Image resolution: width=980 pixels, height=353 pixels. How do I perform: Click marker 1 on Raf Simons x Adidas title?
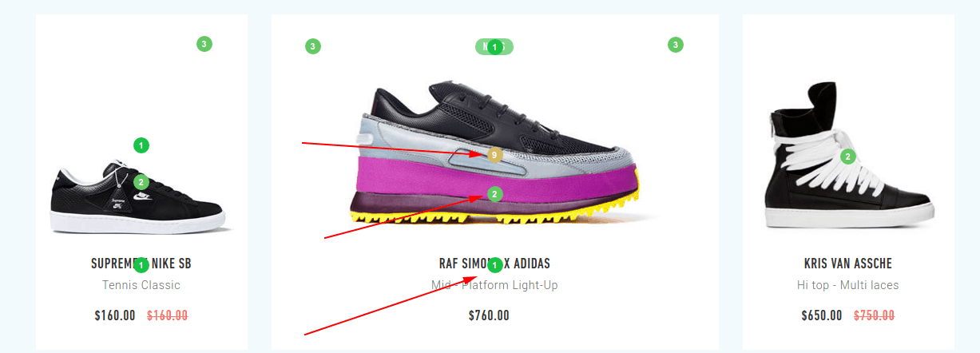(494, 264)
